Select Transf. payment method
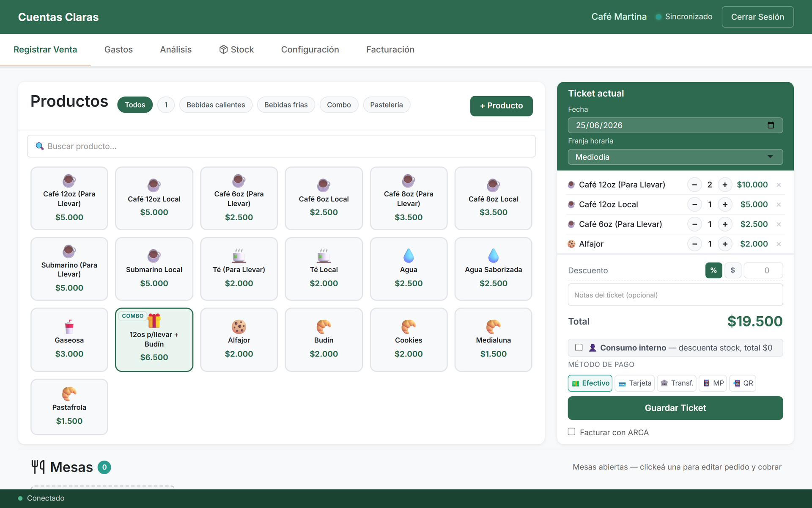This screenshot has width=812, height=508. 677,383
